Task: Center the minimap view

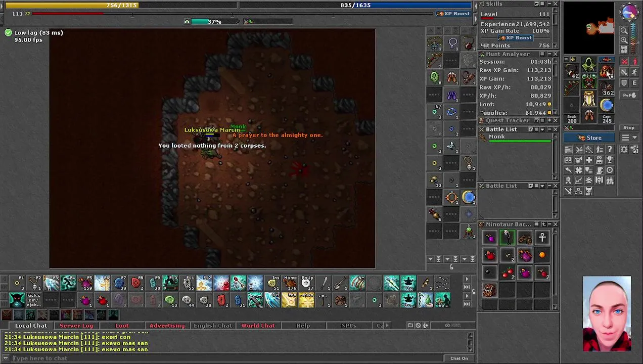Action: pos(624,50)
